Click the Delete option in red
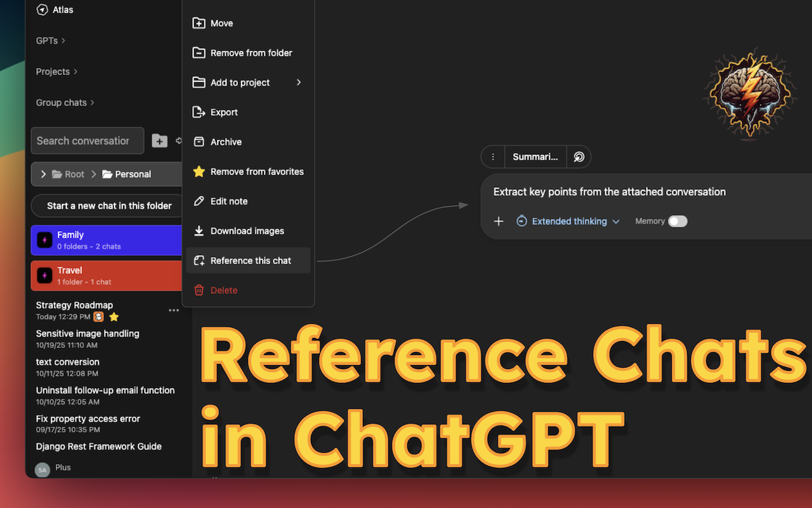Screen dimensions: 812x508 pyautogui.click(x=223, y=290)
